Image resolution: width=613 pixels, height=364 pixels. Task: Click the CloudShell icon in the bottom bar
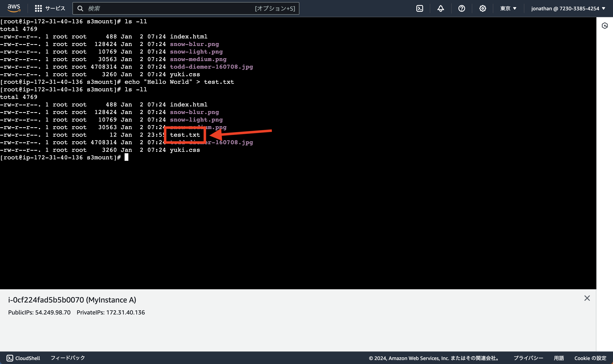click(10, 358)
